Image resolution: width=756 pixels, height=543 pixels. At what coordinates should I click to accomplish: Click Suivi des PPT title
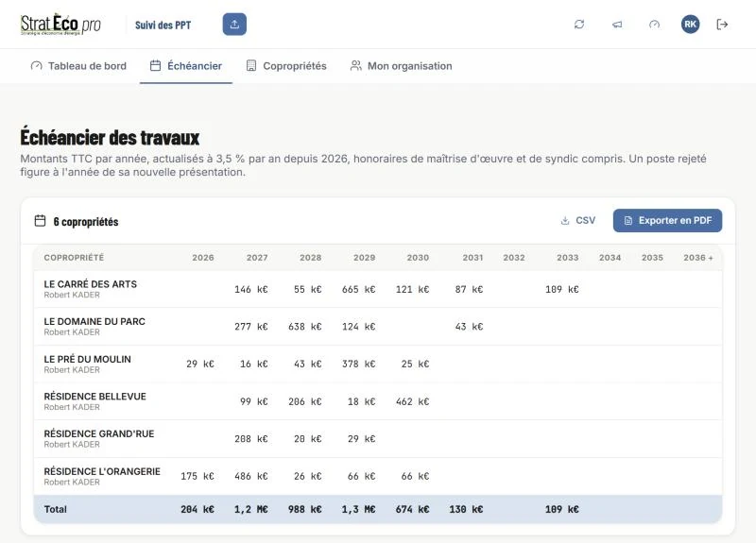pos(163,25)
